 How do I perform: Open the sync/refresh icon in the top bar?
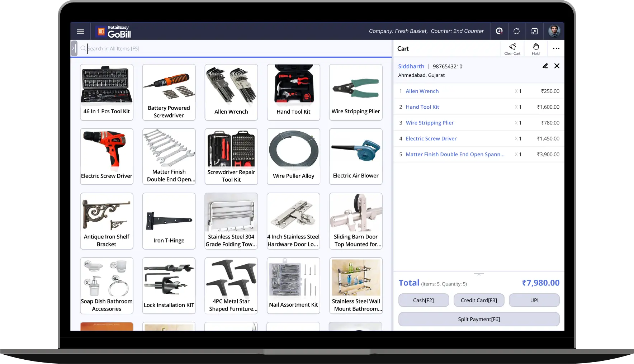pos(517,31)
